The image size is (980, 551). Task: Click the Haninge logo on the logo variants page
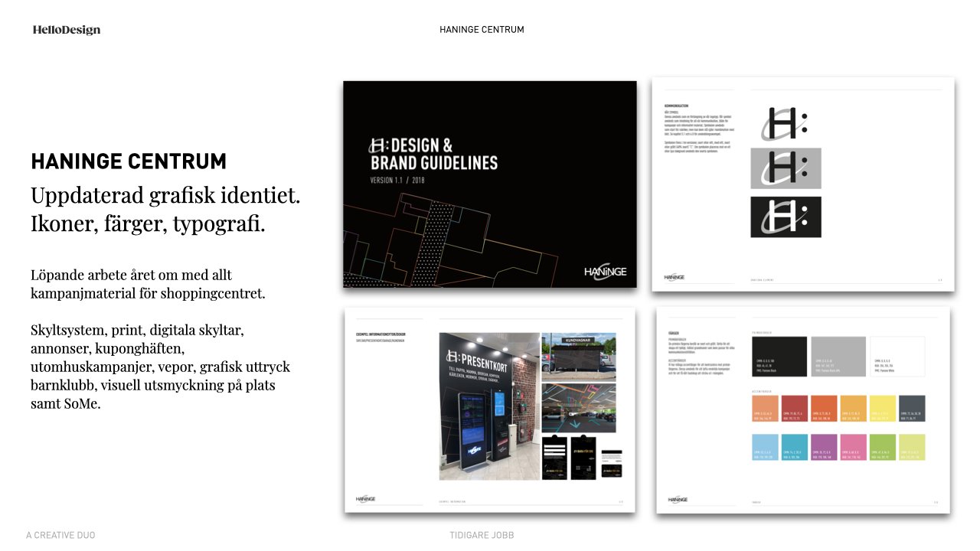[675, 277]
